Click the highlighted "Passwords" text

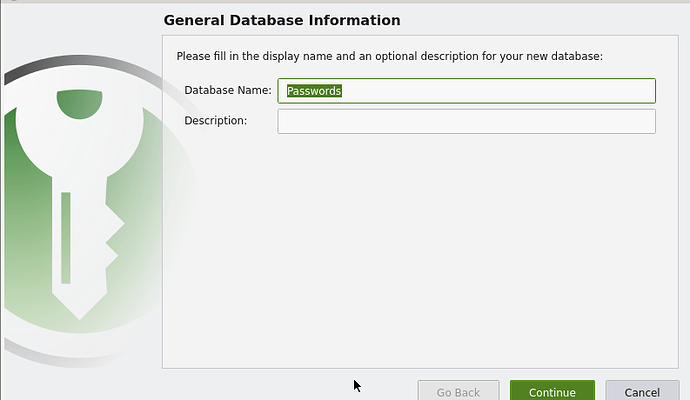click(x=314, y=91)
